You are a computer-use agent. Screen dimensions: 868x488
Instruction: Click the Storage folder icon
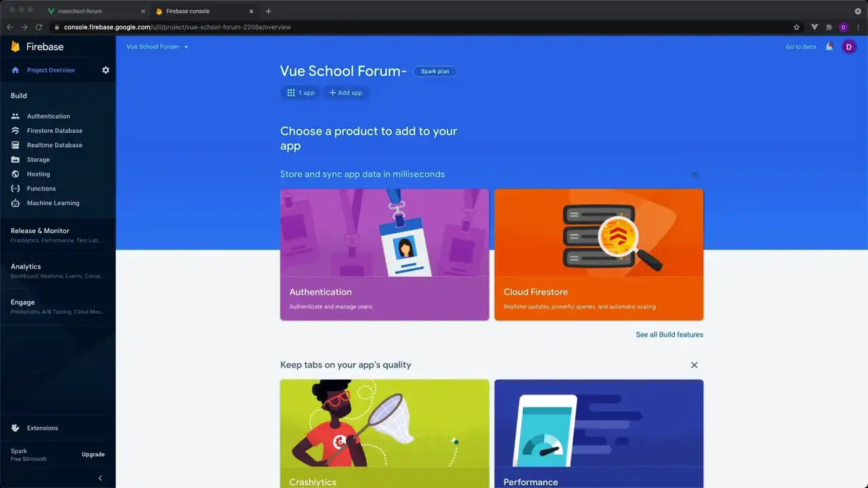[x=16, y=159]
